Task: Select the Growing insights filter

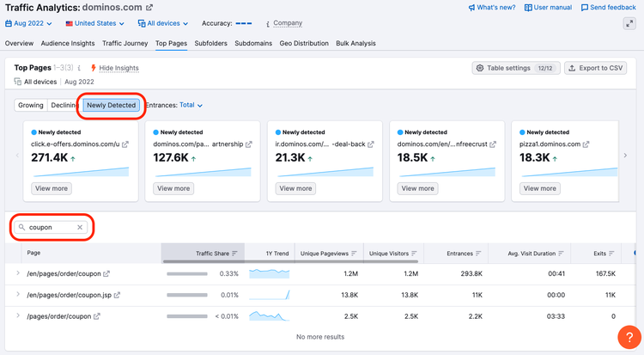Action: click(30, 106)
